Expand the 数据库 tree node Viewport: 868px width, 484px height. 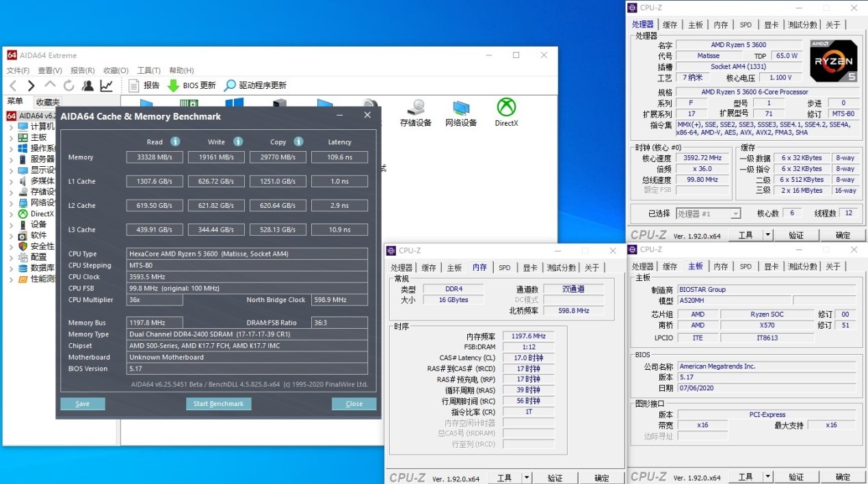(11, 268)
